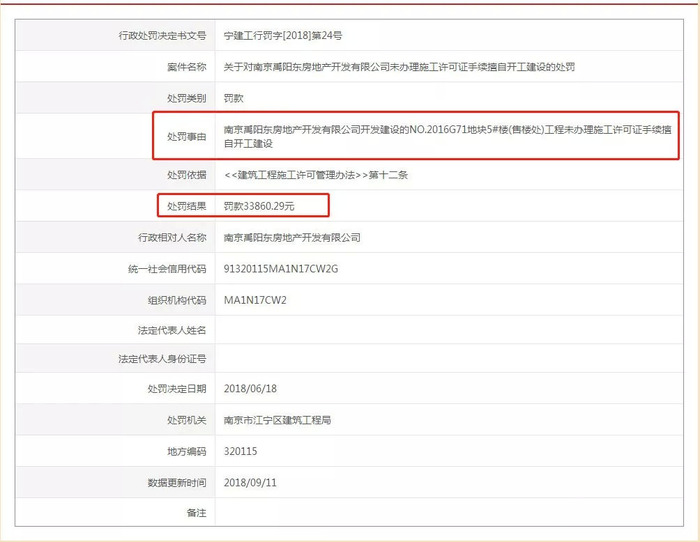The width and height of the screenshot is (700, 542).
Task: Click the '行政相对人名称' label
Action: point(172,237)
